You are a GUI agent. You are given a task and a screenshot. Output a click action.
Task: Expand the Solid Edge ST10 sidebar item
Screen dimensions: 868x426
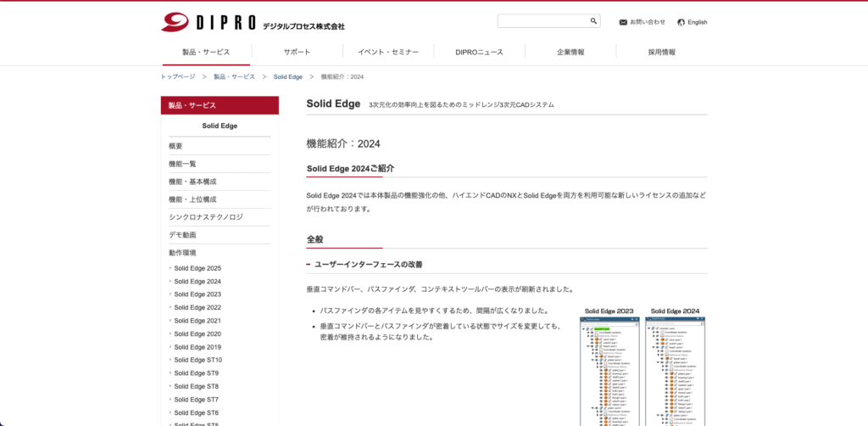coord(198,360)
